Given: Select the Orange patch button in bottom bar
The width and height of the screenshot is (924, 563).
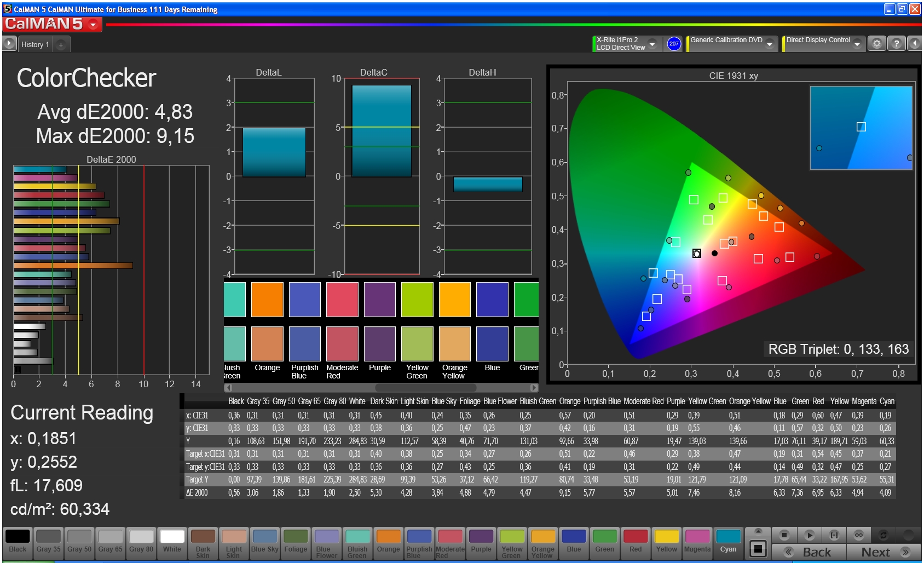Looking at the screenshot, I should 389,543.
